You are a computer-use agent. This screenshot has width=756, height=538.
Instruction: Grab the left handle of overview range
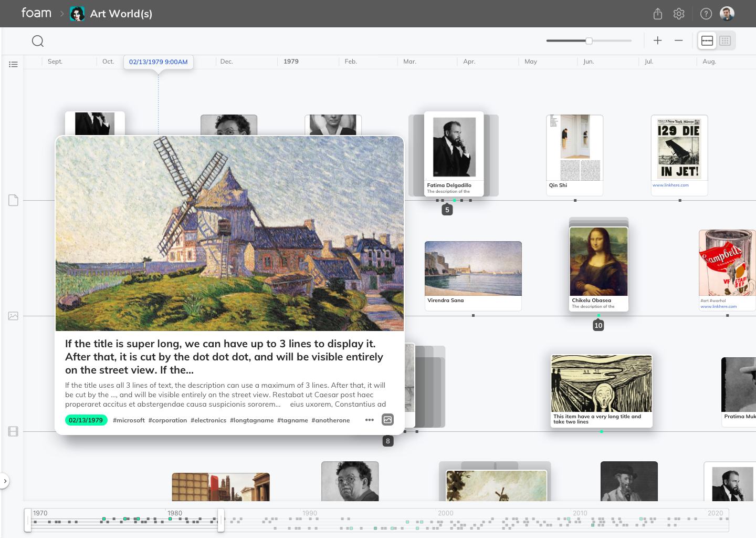(28, 520)
